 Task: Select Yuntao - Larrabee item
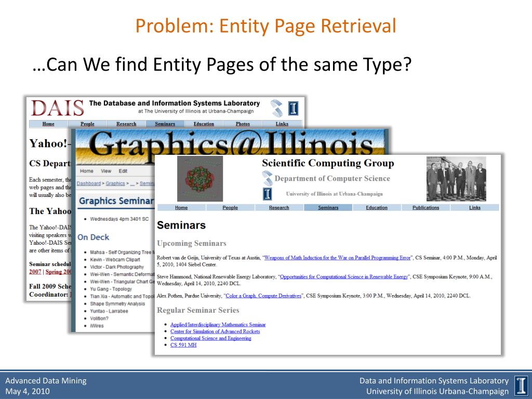click(109, 311)
